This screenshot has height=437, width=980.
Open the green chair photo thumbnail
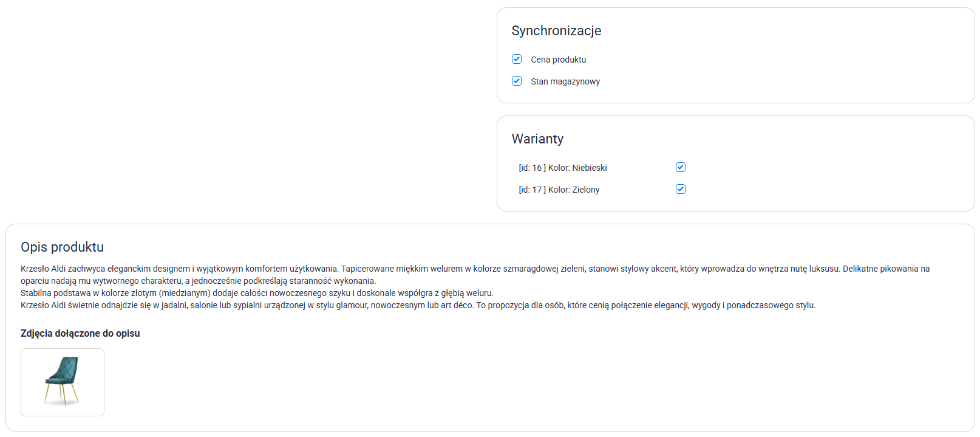63,382
